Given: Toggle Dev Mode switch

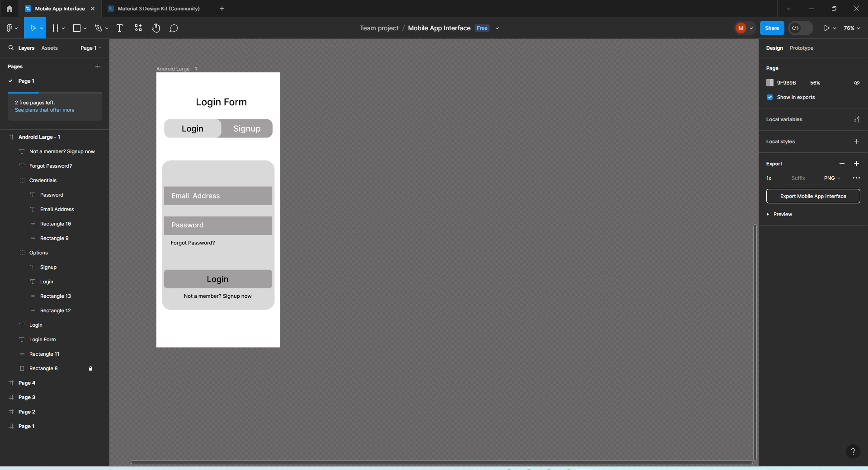Looking at the screenshot, I should point(800,28).
